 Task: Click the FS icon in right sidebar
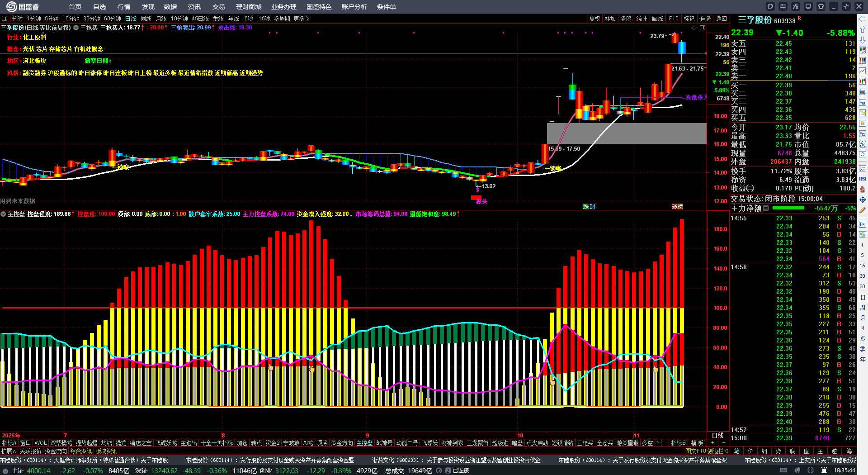pos(863,224)
